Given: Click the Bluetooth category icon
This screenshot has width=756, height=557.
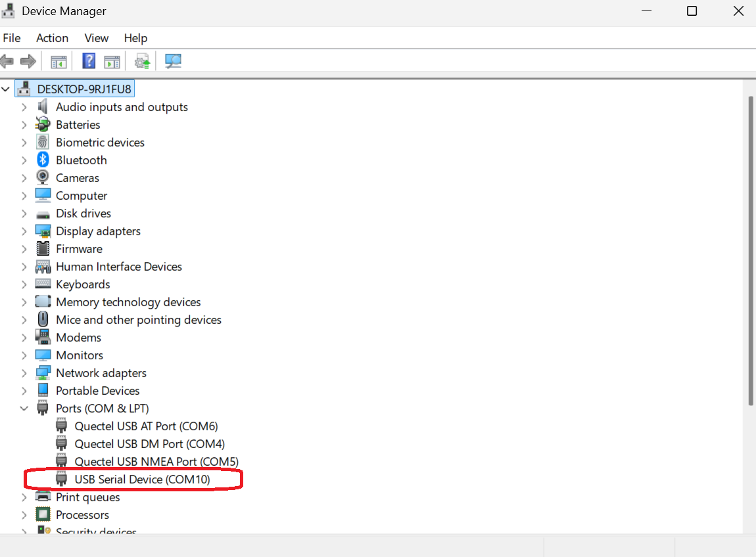Looking at the screenshot, I should tap(43, 160).
